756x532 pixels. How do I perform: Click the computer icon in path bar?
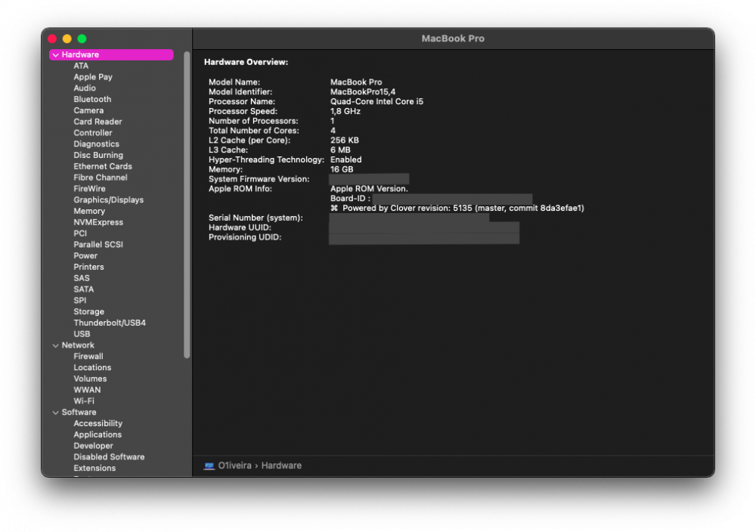tap(209, 466)
